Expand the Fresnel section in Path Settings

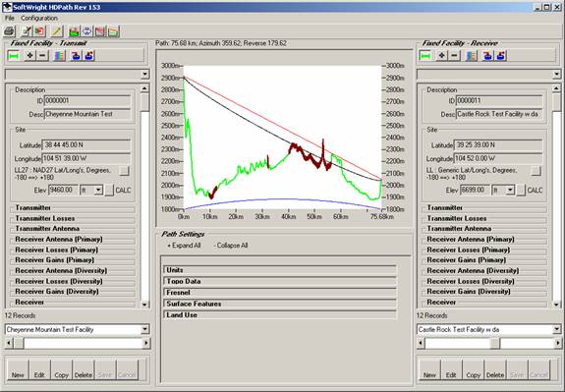tap(280, 293)
